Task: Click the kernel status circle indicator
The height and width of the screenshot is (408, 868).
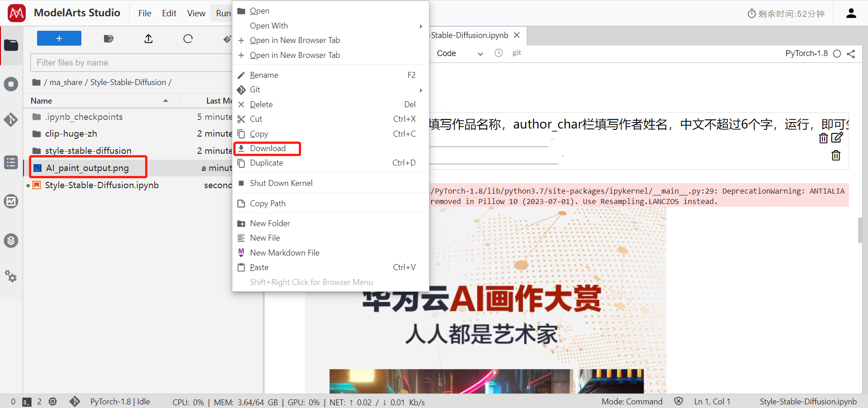Action: [x=837, y=53]
